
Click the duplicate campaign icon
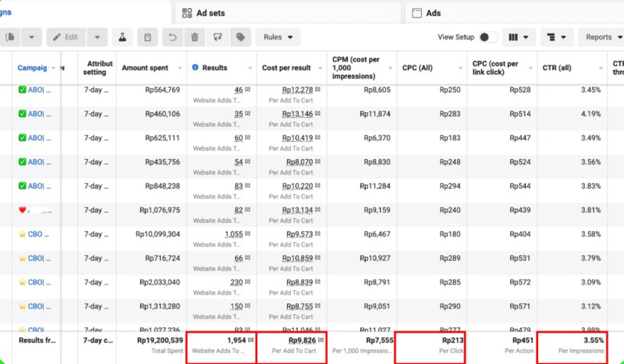pos(10,37)
